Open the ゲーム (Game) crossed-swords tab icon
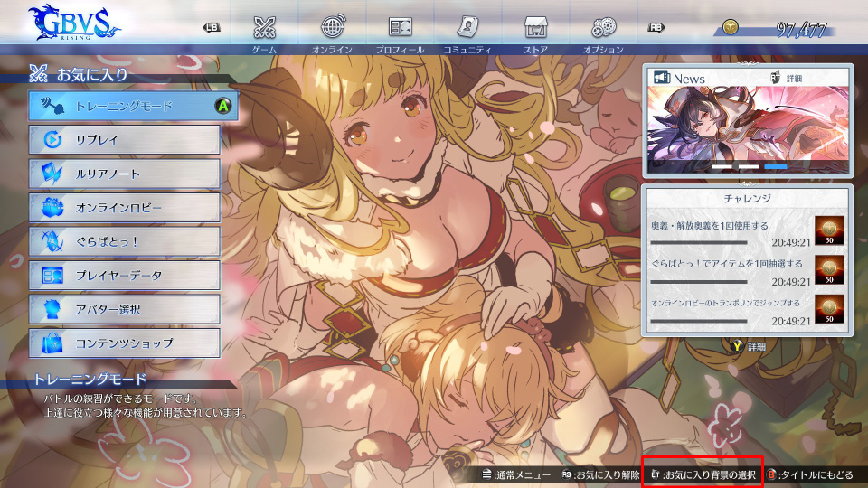Screen dimensions: 868x488 click(264, 27)
